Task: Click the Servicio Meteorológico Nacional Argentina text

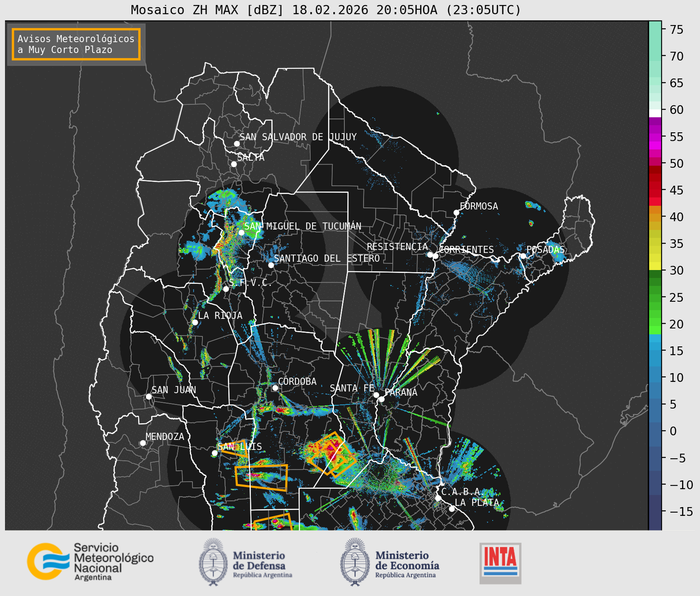Action: tap(114, 562)
